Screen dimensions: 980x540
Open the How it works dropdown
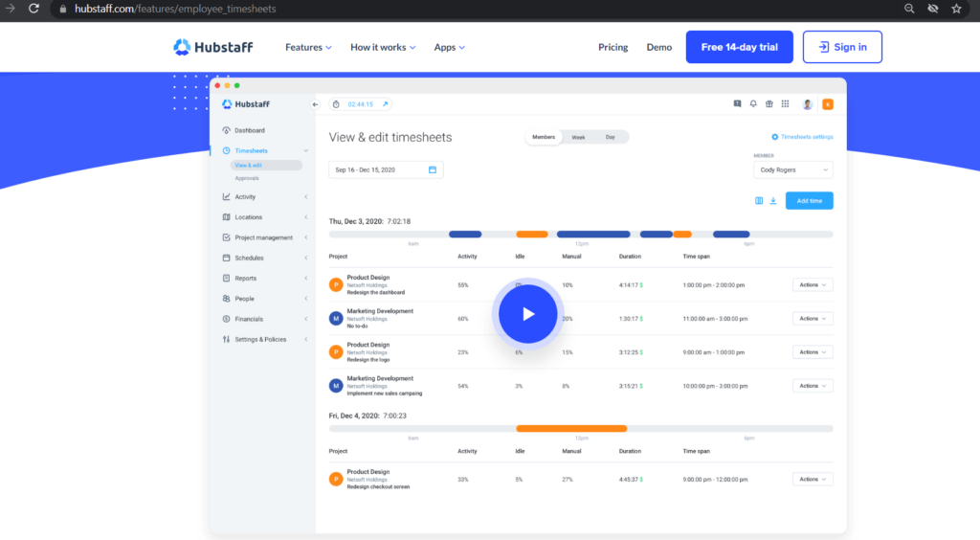tap(383, 48)
